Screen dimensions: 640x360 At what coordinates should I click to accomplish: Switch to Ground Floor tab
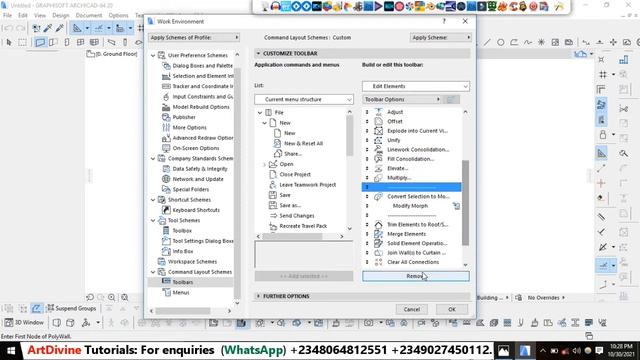coord(112,54)
